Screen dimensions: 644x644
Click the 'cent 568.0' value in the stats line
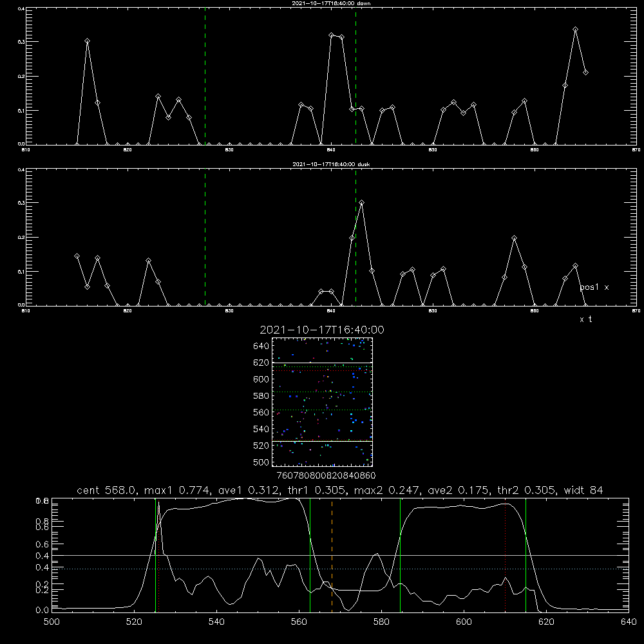coord(107,490)
